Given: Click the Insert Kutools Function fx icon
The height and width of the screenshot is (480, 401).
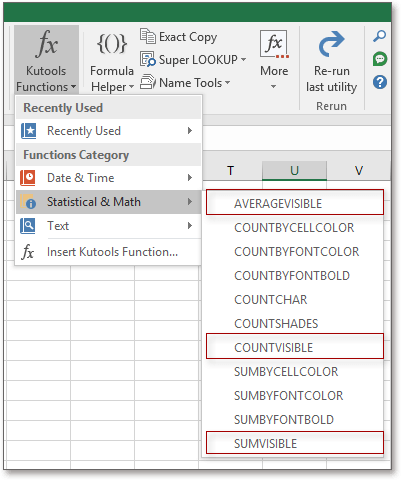Looking at the screenshot, I should click(28, 252).
